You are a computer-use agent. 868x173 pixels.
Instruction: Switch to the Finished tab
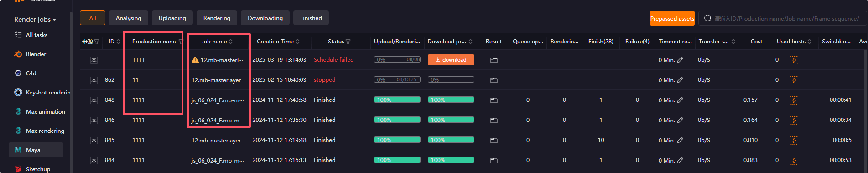[311, 18]
